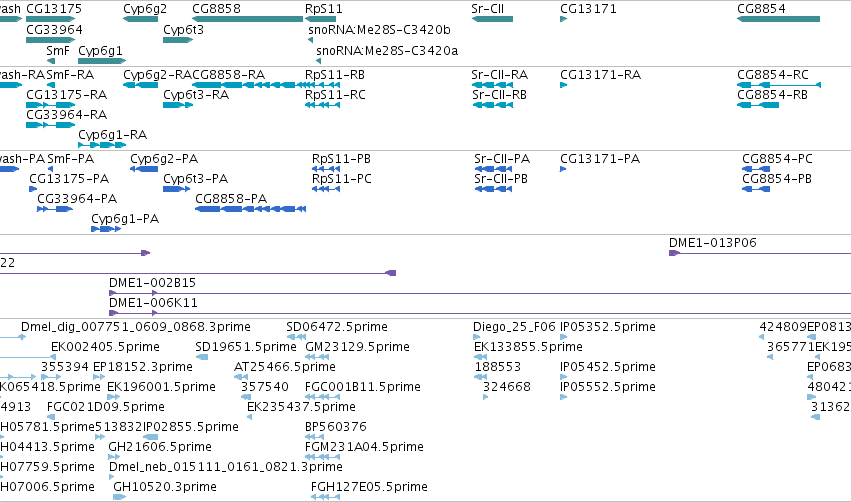
Task: Select the CG13171-RA transcript label
Action: click(x=600, y=75)
